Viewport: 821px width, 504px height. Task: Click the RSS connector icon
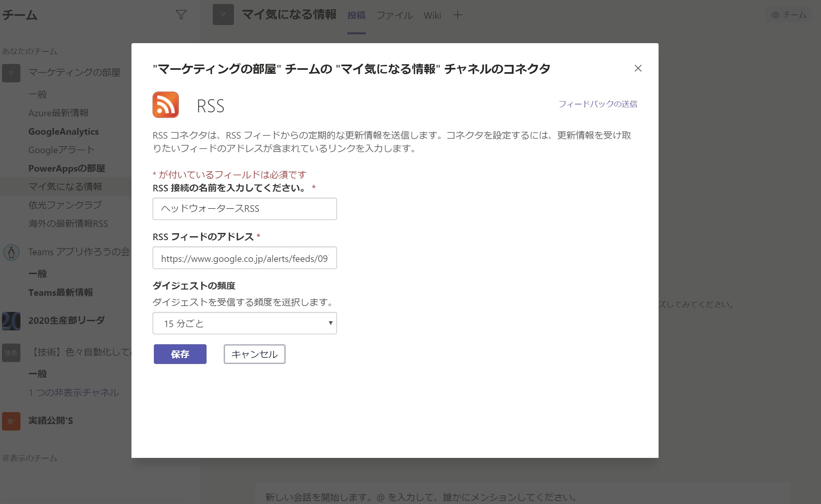coord(166,105)
